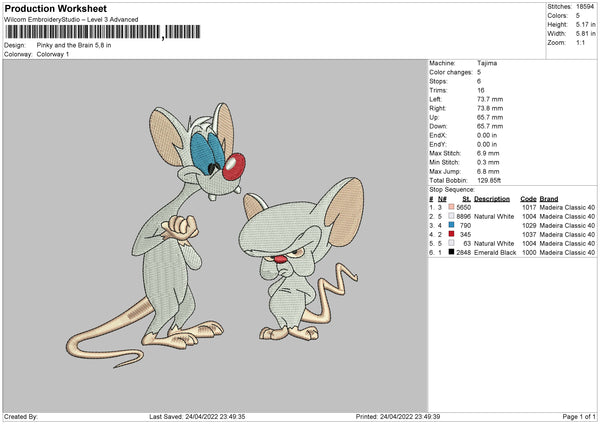Click the Description column header
The image size is (600, 424).
pyautogui.click(x=494, y=198)
